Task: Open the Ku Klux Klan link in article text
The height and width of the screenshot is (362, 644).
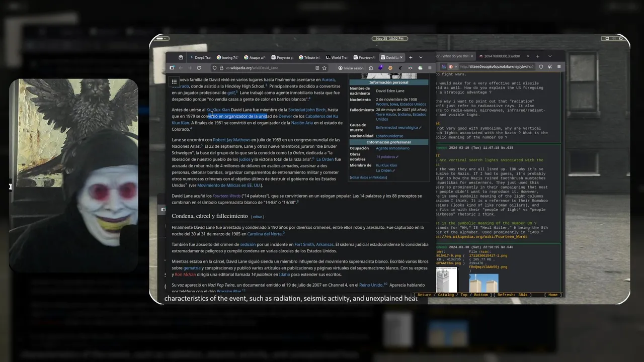Action: [218, 110]
